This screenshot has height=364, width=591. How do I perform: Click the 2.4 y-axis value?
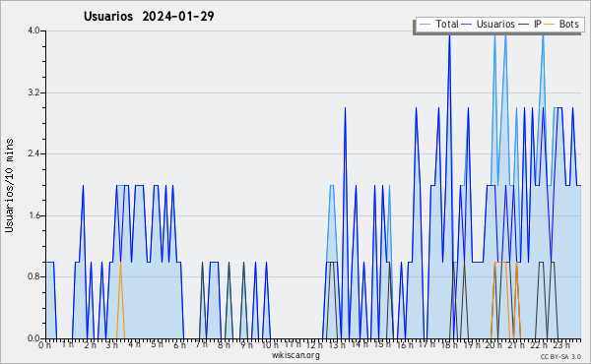click(x=33, y=153)
